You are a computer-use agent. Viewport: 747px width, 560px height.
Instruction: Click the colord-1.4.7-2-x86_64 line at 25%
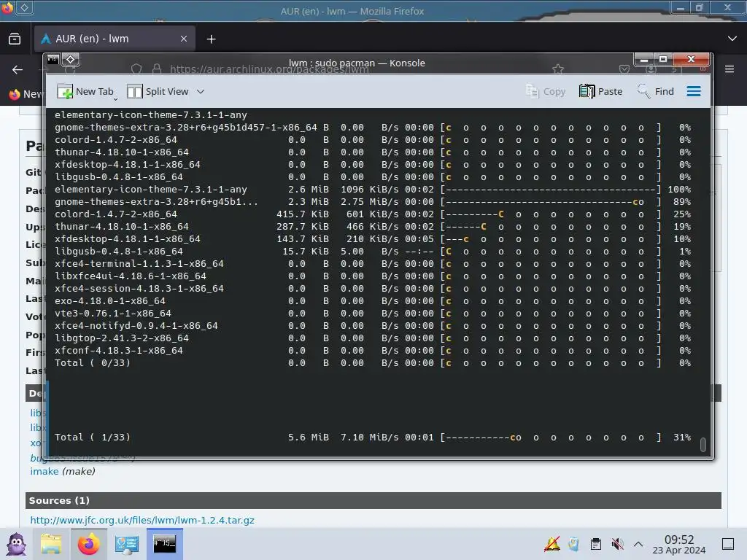373,214
